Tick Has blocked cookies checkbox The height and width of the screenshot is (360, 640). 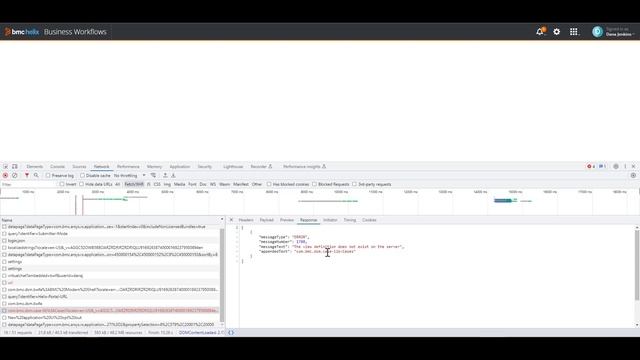(x=269, y=184)
